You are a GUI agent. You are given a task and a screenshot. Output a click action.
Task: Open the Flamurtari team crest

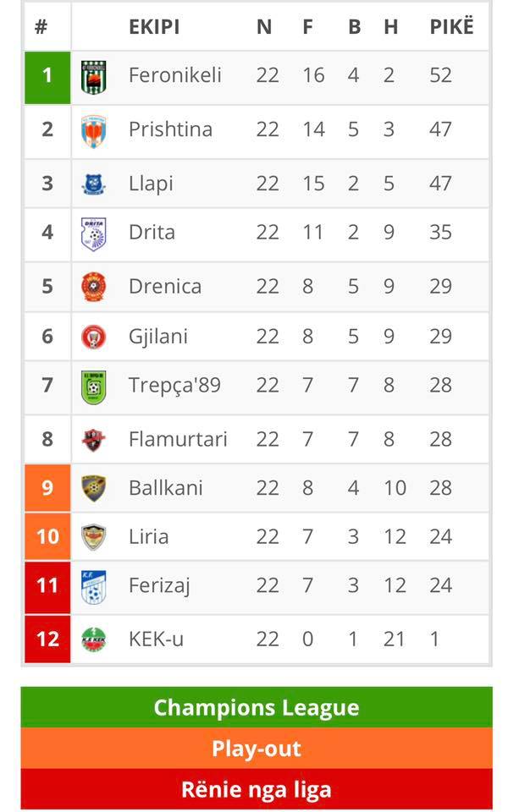(x=94, y=440)
